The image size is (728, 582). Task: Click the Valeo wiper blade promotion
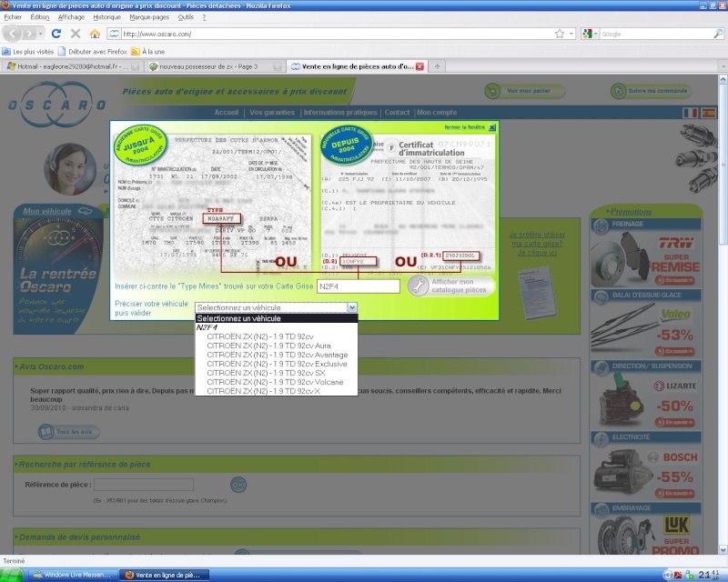(x=645, y=329)
